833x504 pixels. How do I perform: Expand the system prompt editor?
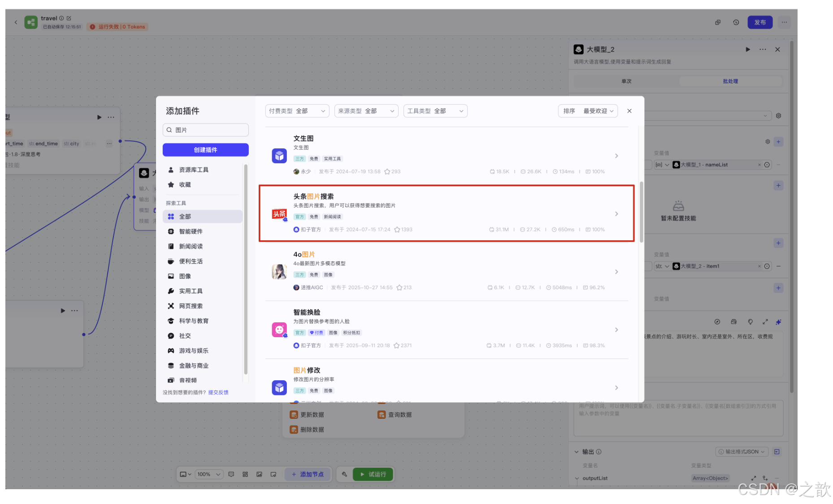[x=765, y=322]
